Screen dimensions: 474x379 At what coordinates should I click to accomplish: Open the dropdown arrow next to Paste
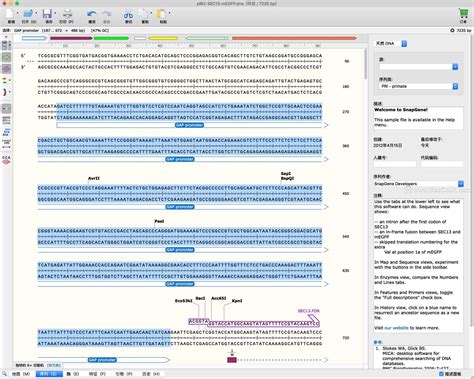coord(169,13)
